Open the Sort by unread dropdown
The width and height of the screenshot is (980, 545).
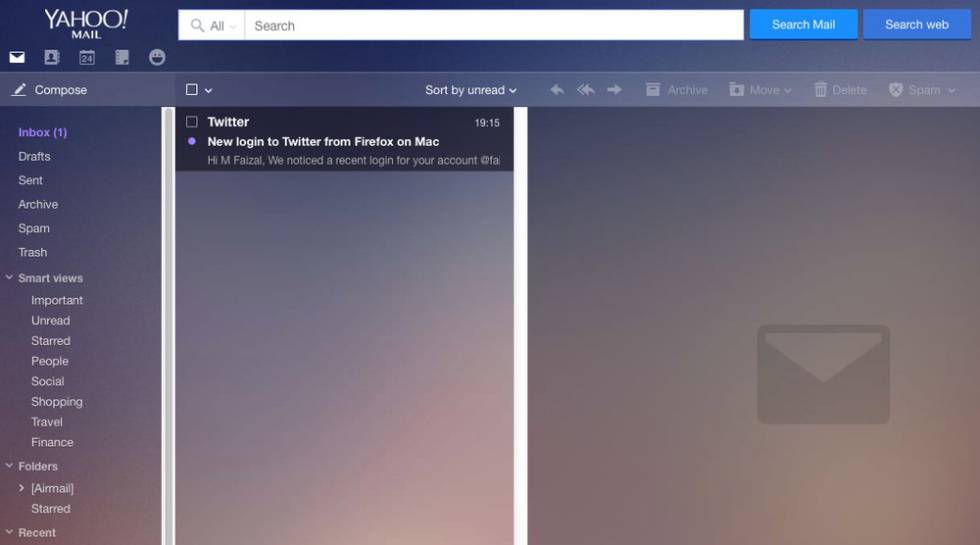[x=471, y=90]
